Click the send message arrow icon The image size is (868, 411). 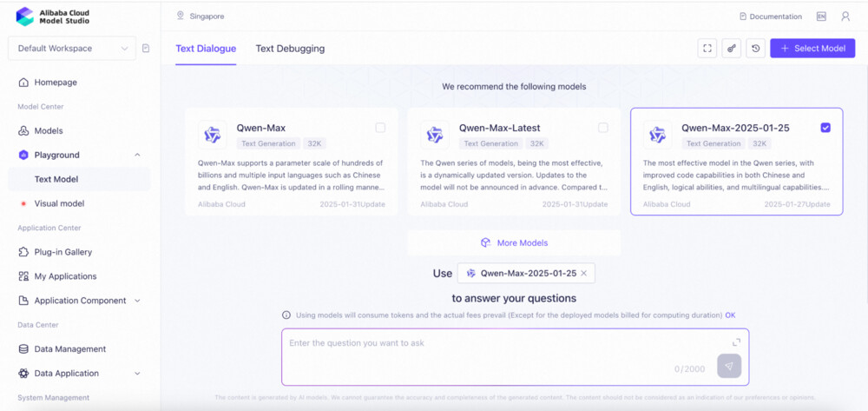729,366
